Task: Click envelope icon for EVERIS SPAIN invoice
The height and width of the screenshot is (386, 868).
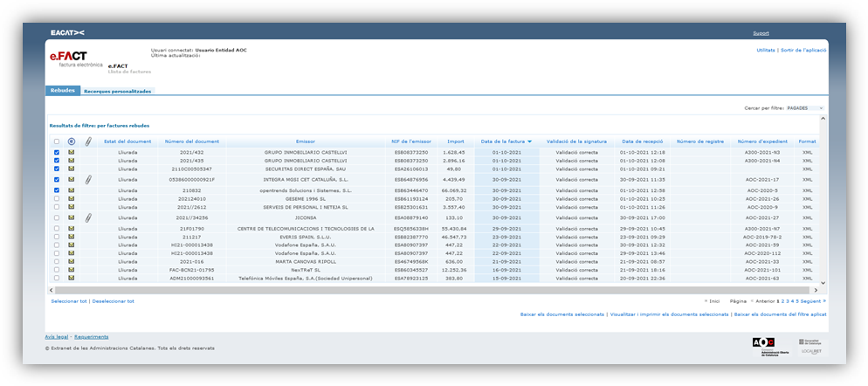Action: [72, 237]
